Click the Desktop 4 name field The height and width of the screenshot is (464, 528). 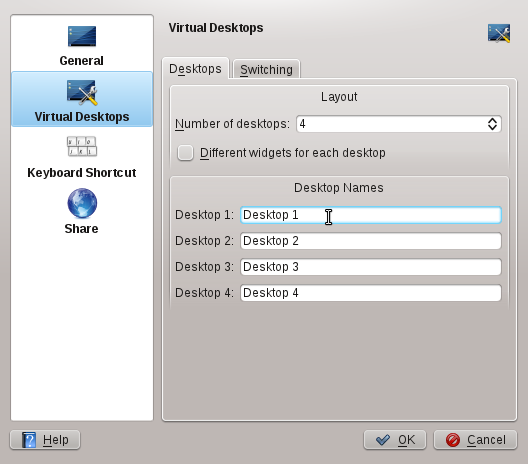coord(371,293)
